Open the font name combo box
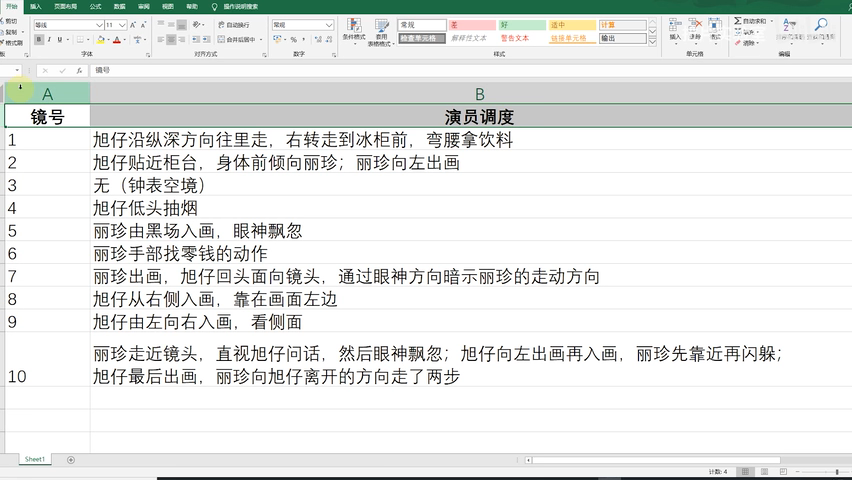The image size is (852, 480). pos(68,25)
